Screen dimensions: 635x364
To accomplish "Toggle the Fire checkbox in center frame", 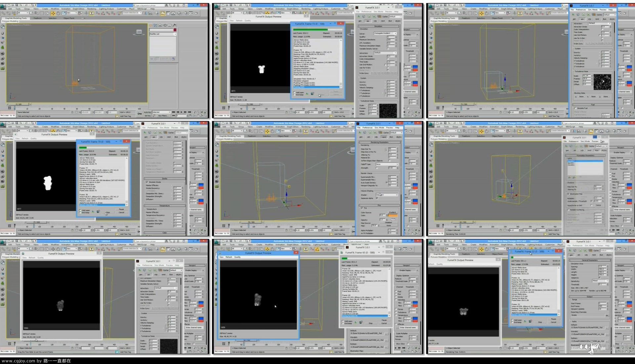I will [x=362, y=208].
